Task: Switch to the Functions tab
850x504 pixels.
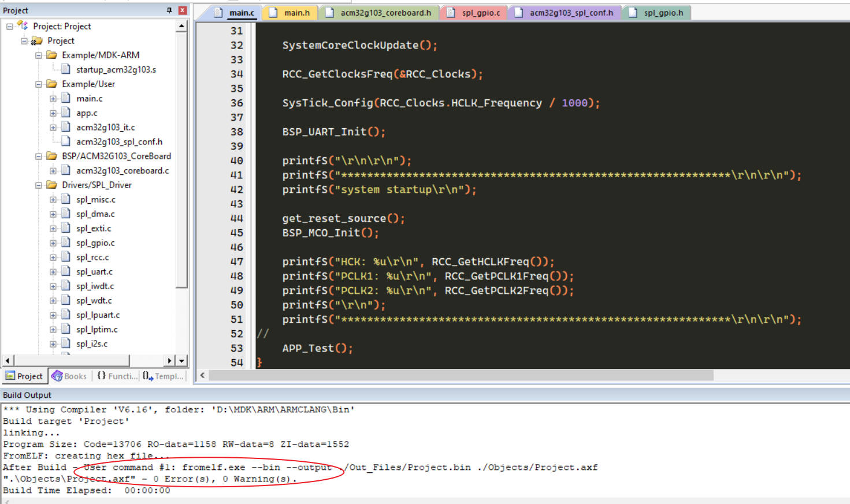Action: click(x=117, y=376)
